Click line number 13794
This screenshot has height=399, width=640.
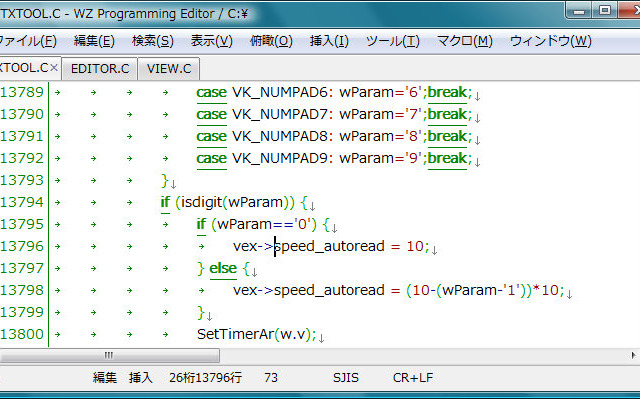22,202
